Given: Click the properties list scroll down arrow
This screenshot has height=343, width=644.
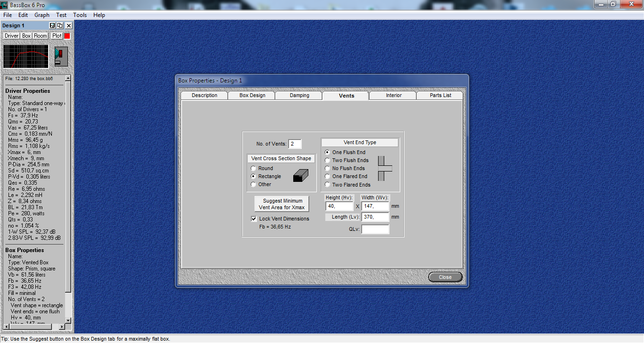Looking at the screenshot, I should [x=68, y=320].
